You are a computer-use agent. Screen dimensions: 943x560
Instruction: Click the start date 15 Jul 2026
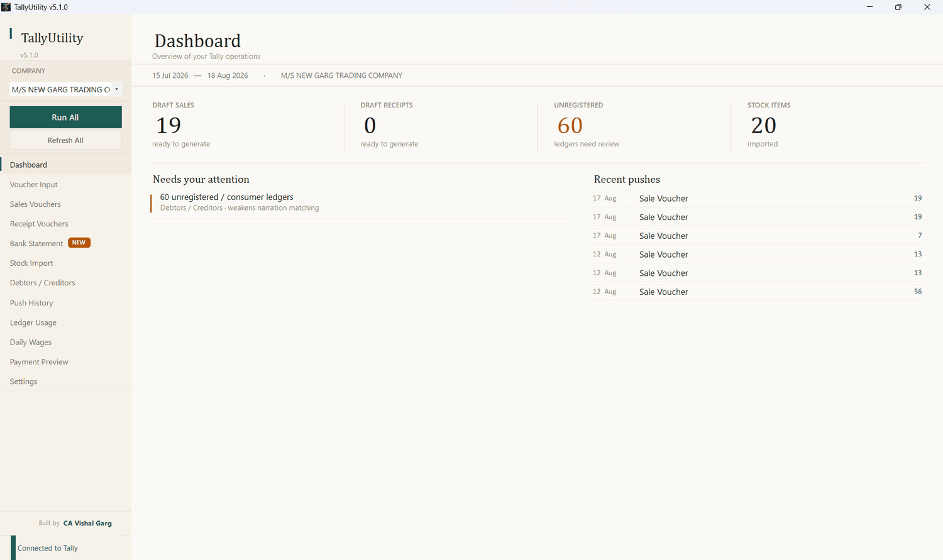pyautogui.click(x=170, y=75)
